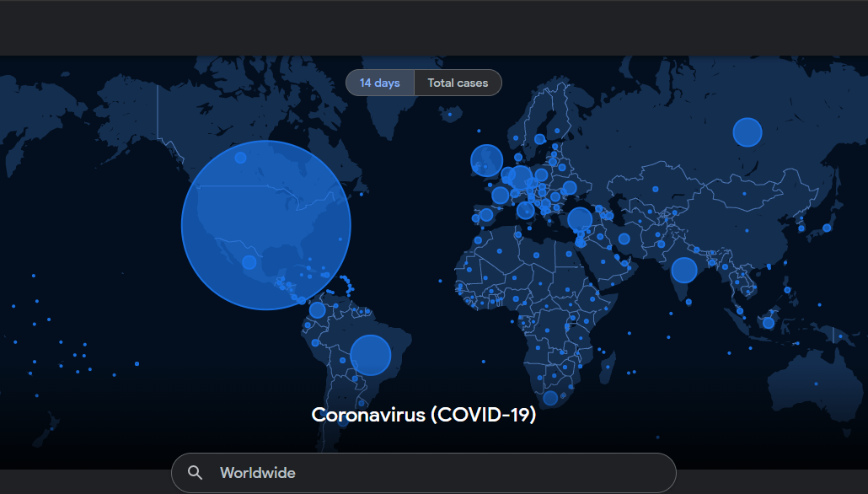Click the magnifying glass search icon
The width and height of the screenshot is (868, 494).
click(x=195, y=473)
